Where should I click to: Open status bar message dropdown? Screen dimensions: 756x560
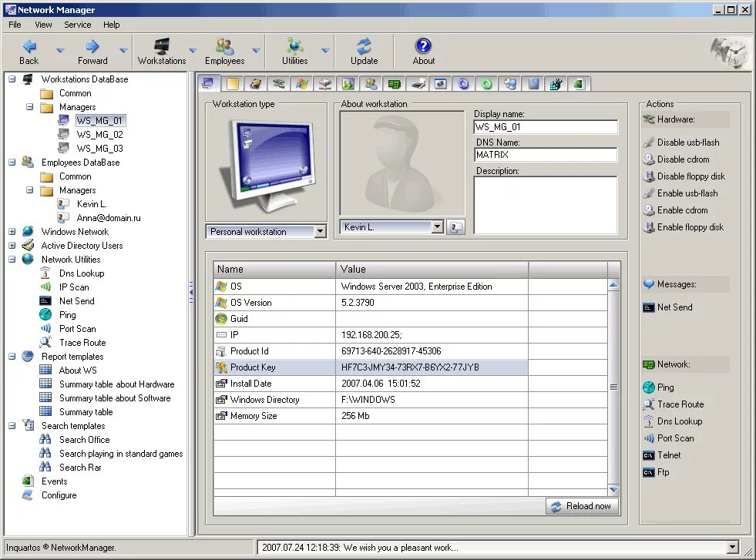coord(732,547)
